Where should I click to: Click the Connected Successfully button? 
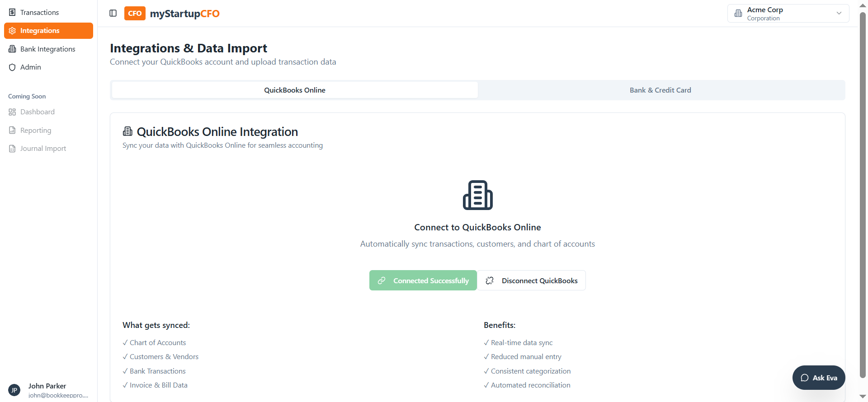[x=423, y=280]
